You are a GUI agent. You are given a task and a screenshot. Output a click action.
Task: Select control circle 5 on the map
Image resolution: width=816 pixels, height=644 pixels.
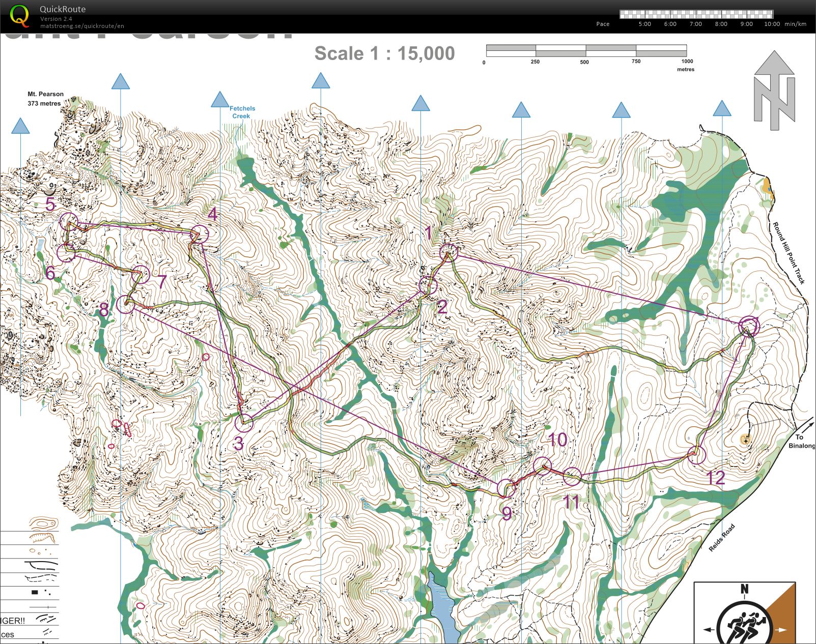pos(69,222)
